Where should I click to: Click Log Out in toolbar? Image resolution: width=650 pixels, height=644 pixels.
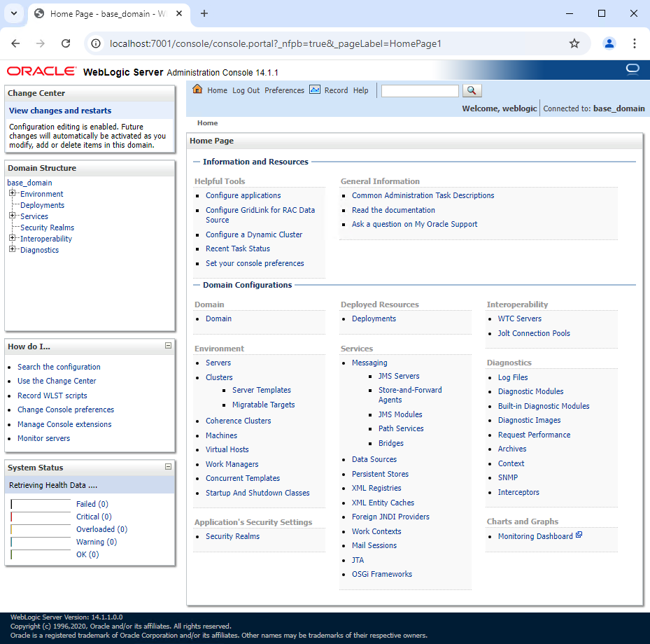click(246, 90)
